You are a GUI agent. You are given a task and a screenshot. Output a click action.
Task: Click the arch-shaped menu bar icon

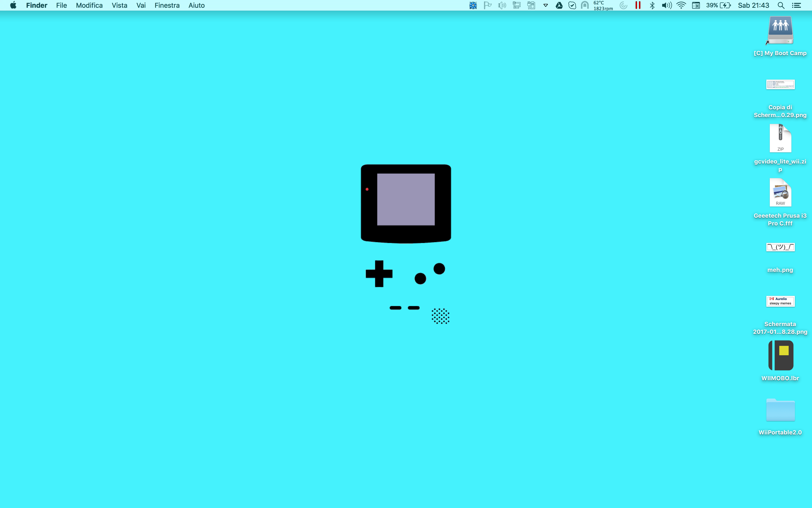tap(585, 5)
